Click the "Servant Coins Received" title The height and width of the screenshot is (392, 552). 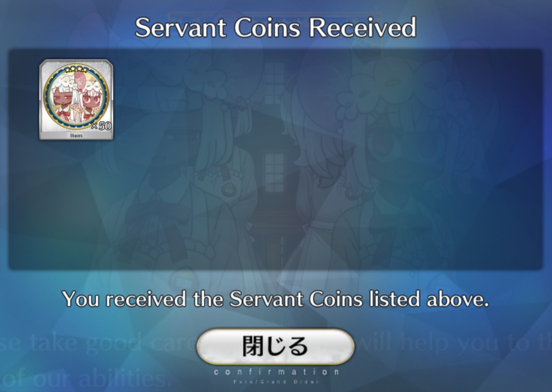point(276,27)
